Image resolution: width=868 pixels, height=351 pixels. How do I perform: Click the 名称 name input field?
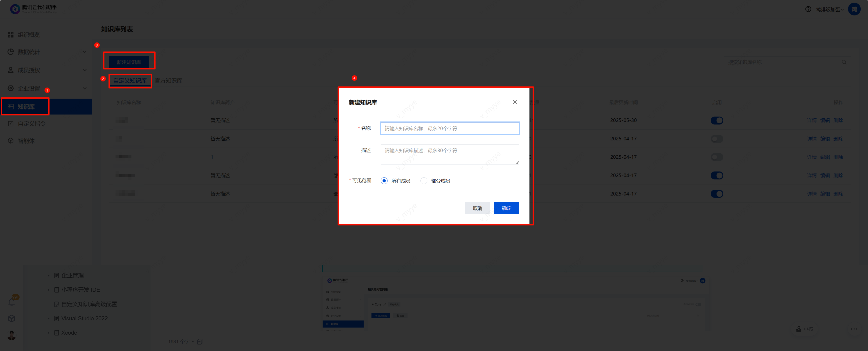pyautogui.click(x=450, y=128)
